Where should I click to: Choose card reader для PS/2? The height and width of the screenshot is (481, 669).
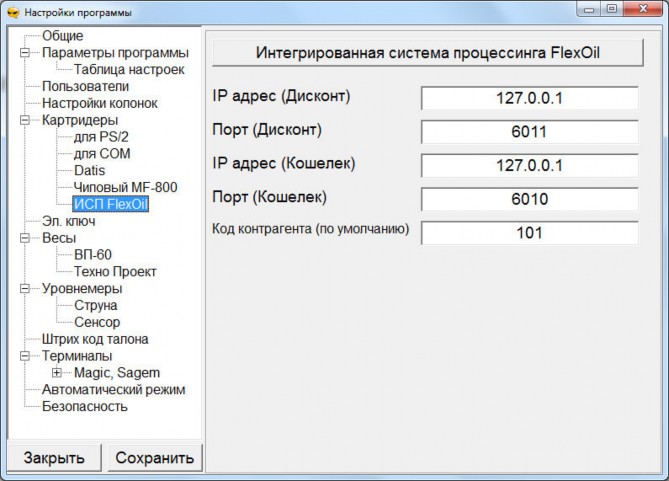click(x=101, y=137)
